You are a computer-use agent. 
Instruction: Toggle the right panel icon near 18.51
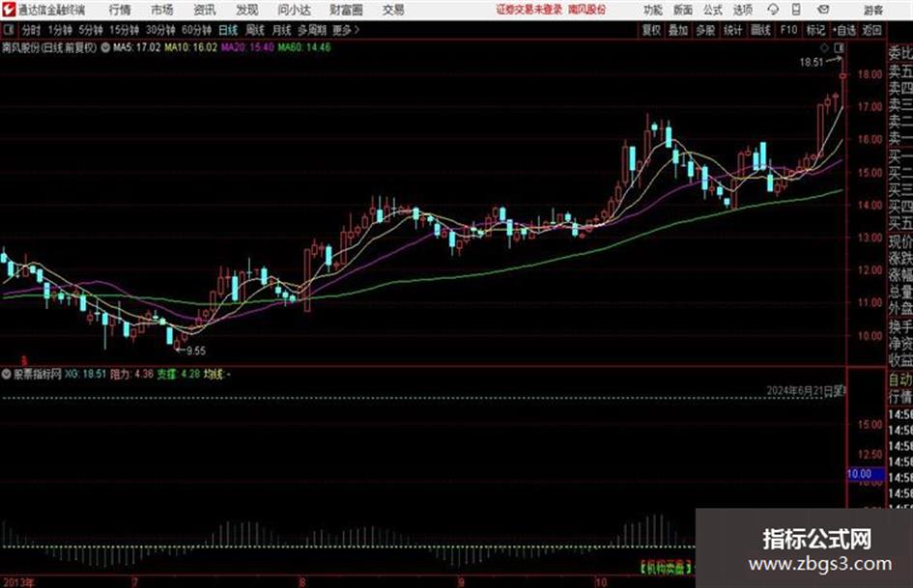(x=839, y=47)
